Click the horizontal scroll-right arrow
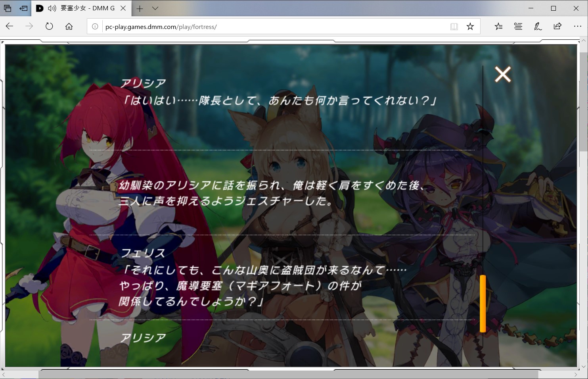588x379 pixels. 576,375
